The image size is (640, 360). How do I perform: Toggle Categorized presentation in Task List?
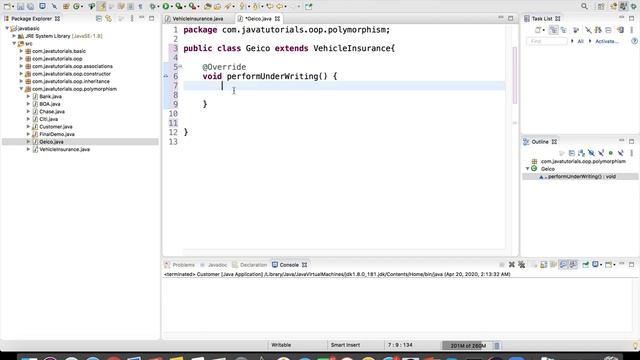[x=553, y=30]
